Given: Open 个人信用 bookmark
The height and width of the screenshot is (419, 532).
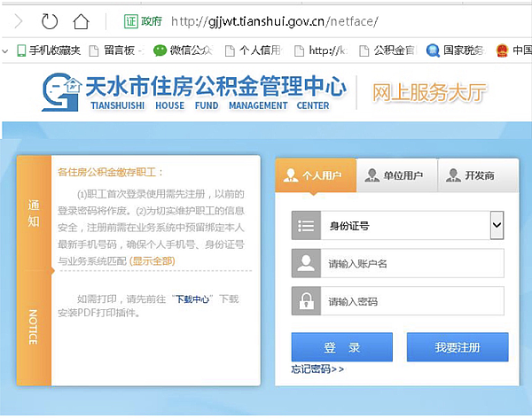Looking at the screenshot, I should 254,50.
